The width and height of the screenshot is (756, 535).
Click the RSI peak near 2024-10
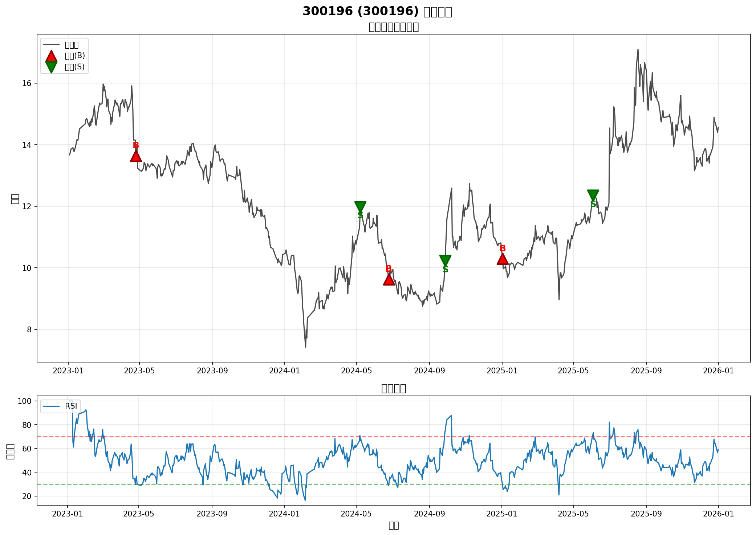tap(451, 416)
